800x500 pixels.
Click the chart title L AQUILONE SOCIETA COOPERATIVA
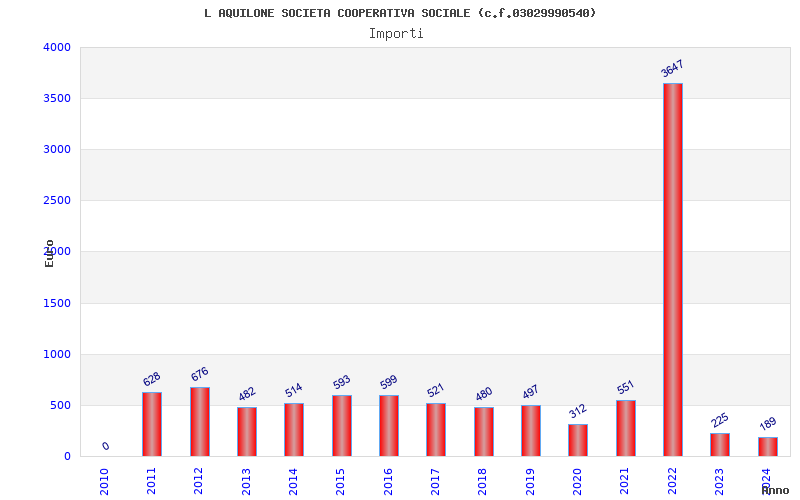(x=400, y=13)
